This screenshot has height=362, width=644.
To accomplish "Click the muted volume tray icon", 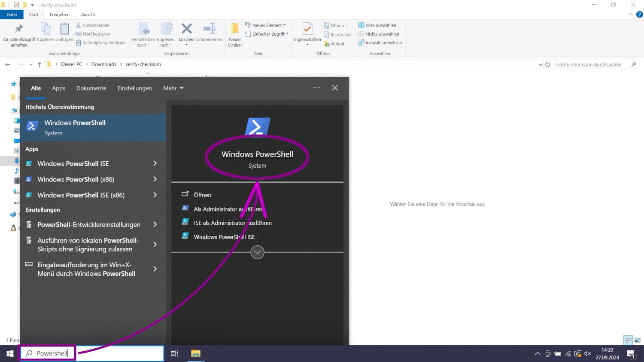I will 588,354.
